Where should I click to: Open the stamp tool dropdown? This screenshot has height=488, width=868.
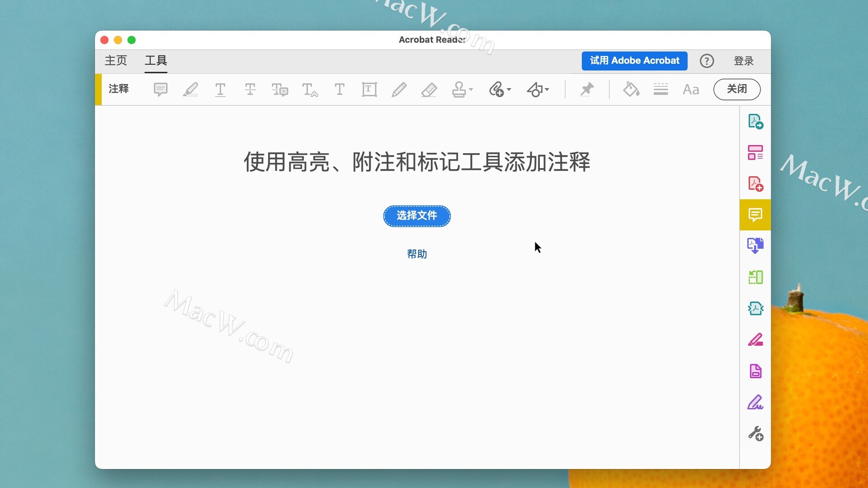click(x=462, y=89)
